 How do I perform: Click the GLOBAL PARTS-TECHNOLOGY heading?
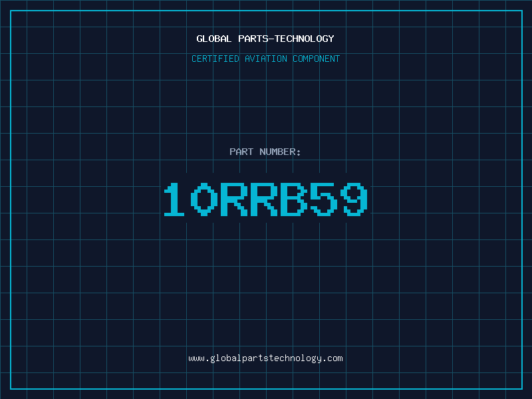265,39
